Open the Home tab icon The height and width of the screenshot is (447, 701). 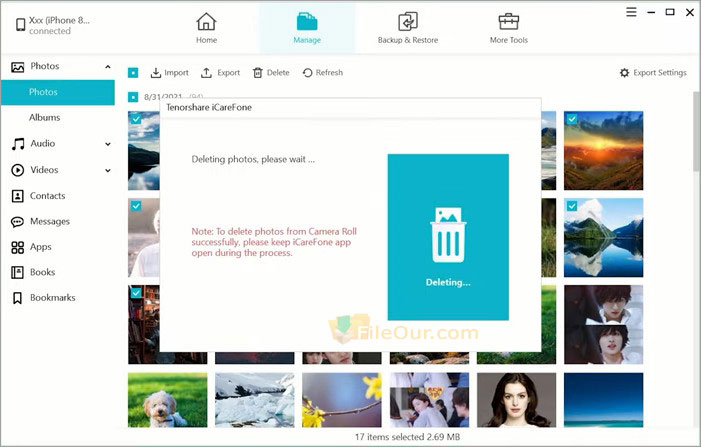(x=206, y=21)
